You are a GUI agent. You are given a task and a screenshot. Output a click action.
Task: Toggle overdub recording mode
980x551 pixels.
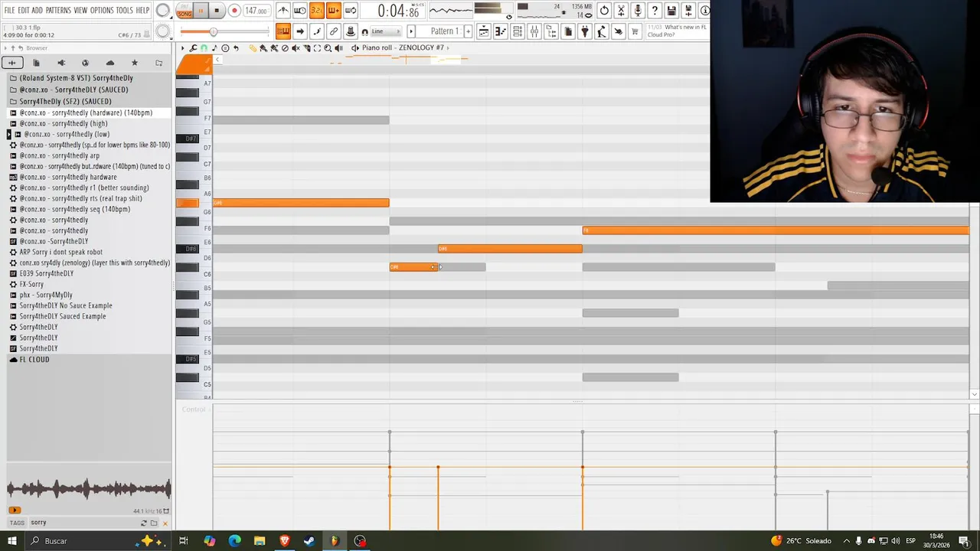pyautogui.click(x=334, y=11)
